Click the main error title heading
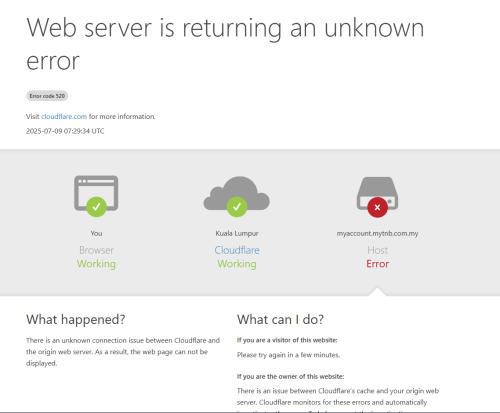 [225, 44]
